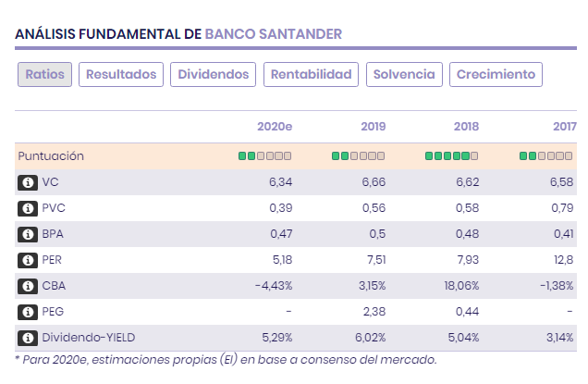
Task: Click the 2020e score rating squares
Action: 265,156
